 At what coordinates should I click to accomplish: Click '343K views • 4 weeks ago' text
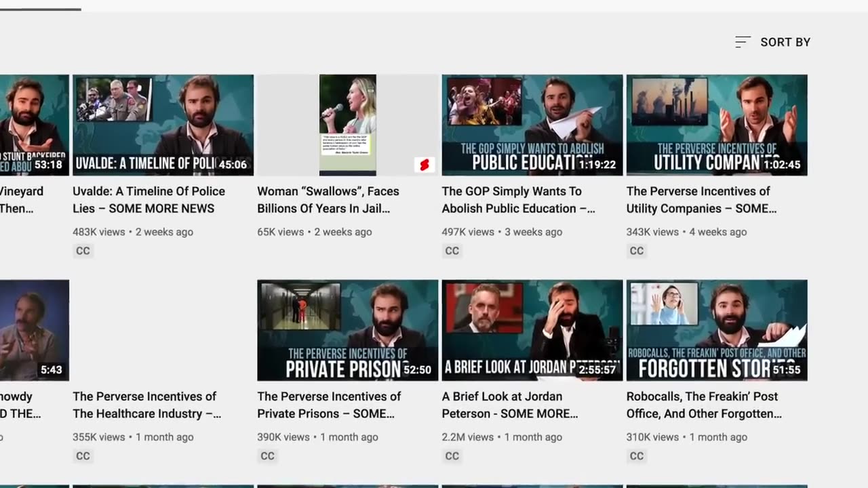tap(687, 232)
